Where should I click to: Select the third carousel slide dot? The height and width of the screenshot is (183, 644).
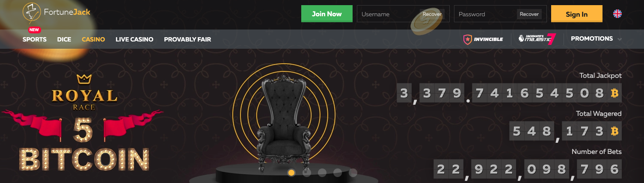coord(322,173)
